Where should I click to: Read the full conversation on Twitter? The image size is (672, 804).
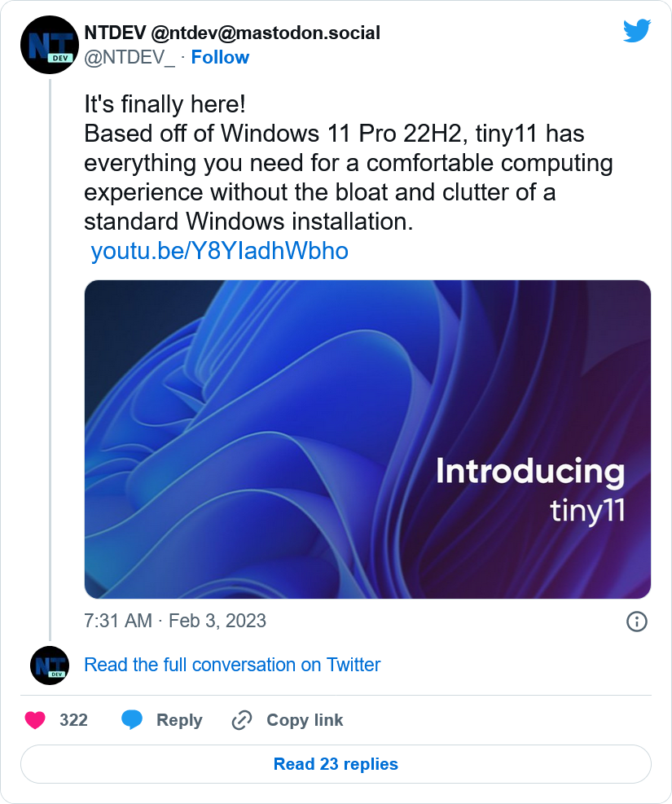[232, 665]
